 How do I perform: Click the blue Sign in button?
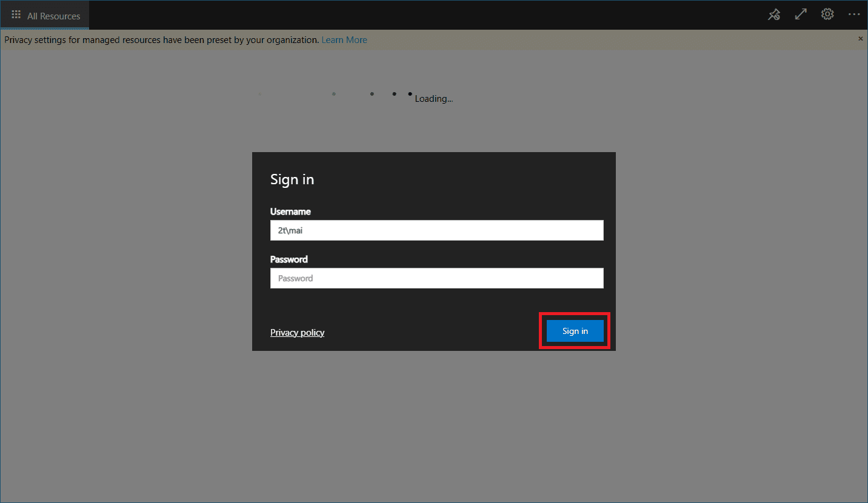click(x=575, y=331)
